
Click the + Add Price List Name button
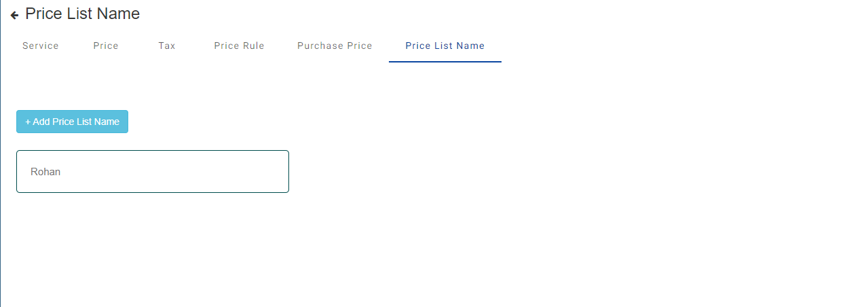72,122
